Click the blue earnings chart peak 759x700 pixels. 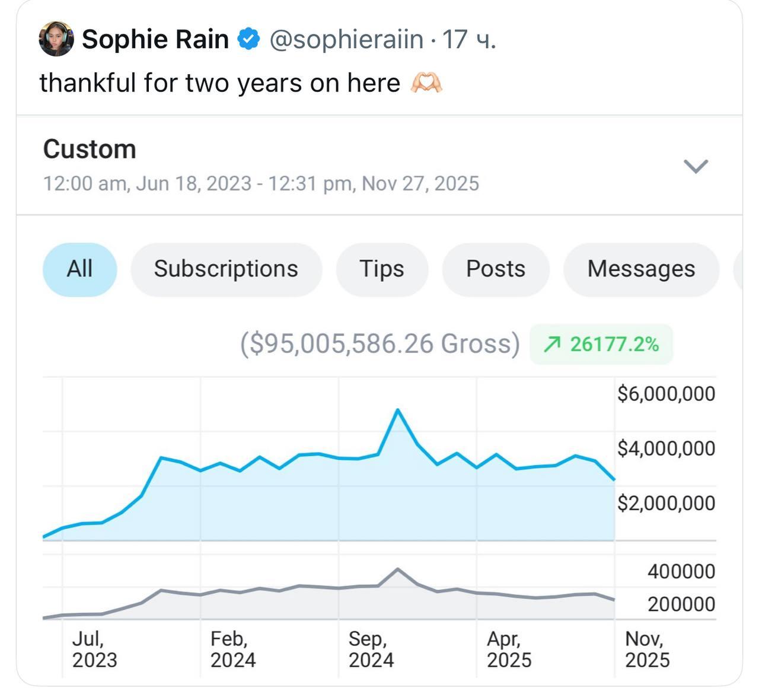coord(398,411)
